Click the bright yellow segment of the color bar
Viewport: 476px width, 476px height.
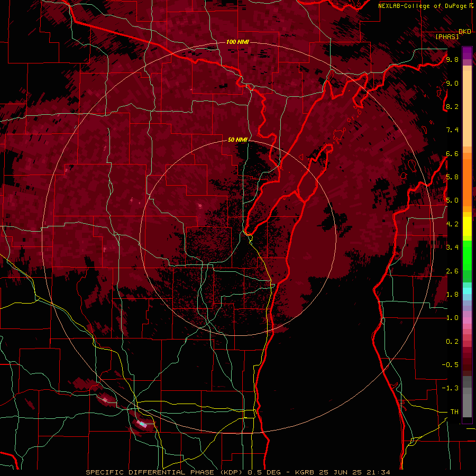coord(467,226)
